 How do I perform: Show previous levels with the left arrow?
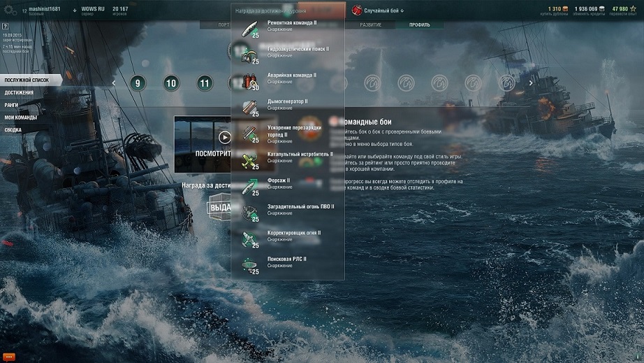click(x=114, y=83)
